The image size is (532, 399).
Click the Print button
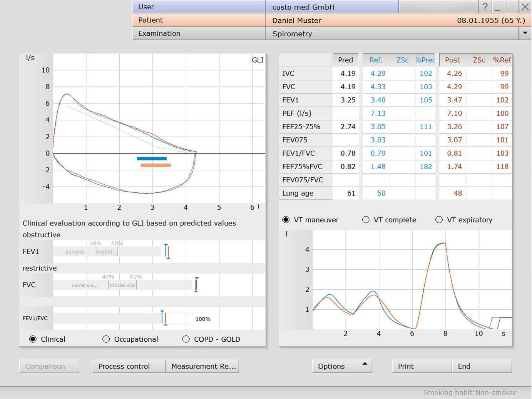[x=421, y=366]
